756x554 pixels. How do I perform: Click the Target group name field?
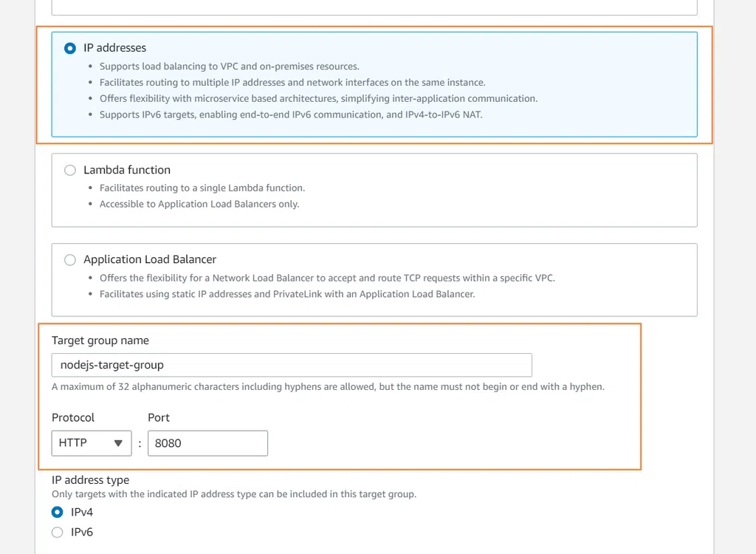pos(292,365)
